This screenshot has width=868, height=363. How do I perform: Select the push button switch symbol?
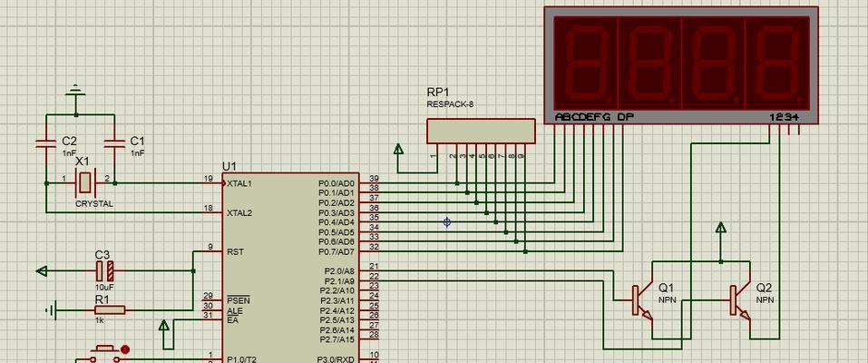103,354
